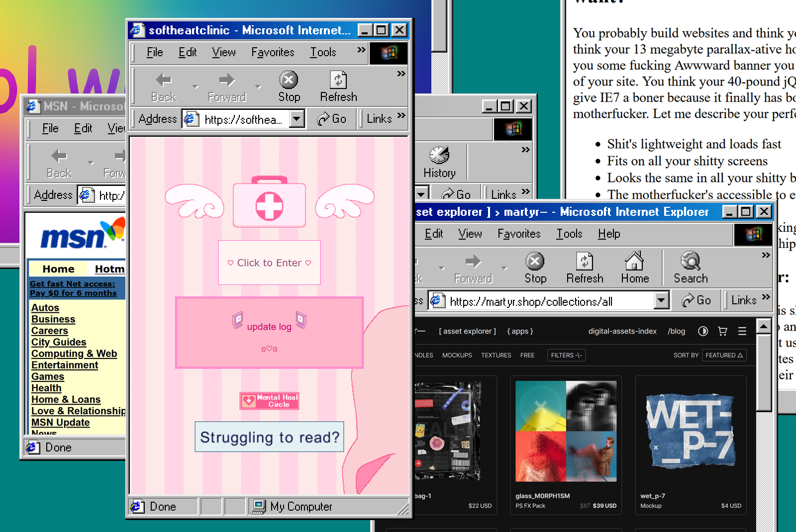This screenshot has width=796, height=532.
Task: Open Games link on MSN page
Action: [48, 376]
